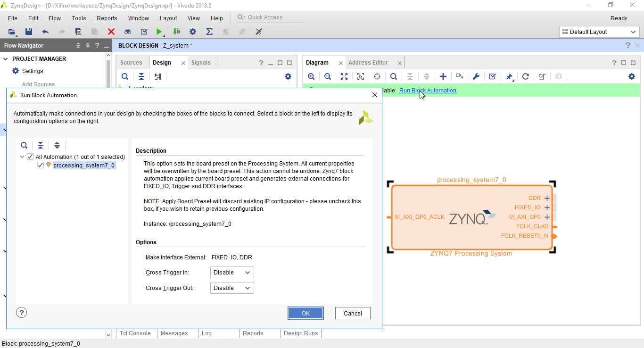Click the Add IP plus icon

click(443, 76)
